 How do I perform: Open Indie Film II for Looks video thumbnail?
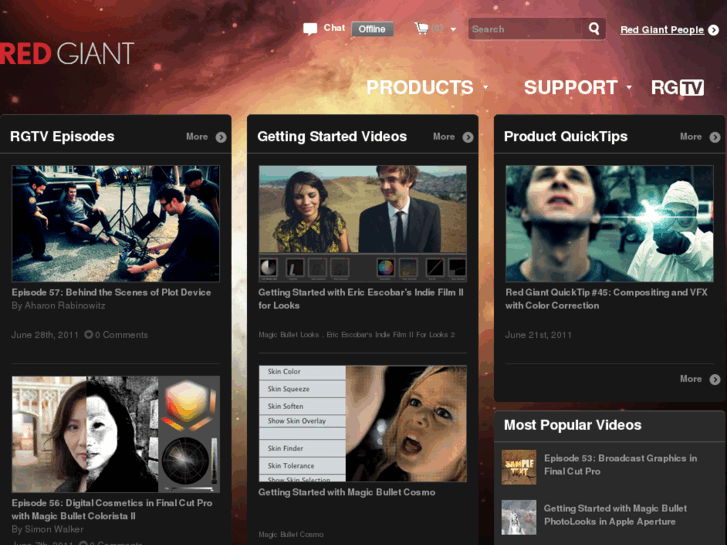(x=363, y=224)
